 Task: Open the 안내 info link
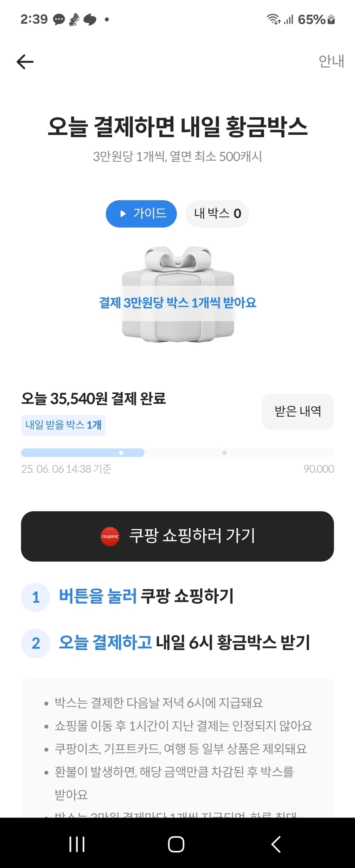pos(331,62)
